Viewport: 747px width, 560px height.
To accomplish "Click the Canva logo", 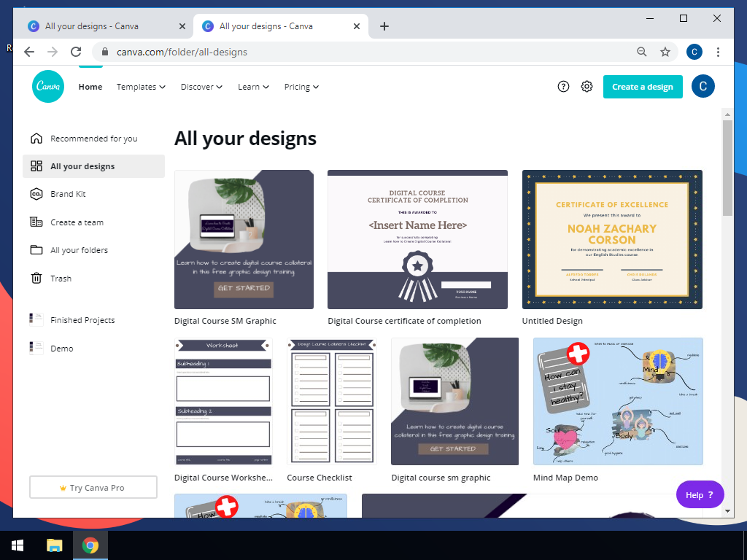I will click(48, 87).
